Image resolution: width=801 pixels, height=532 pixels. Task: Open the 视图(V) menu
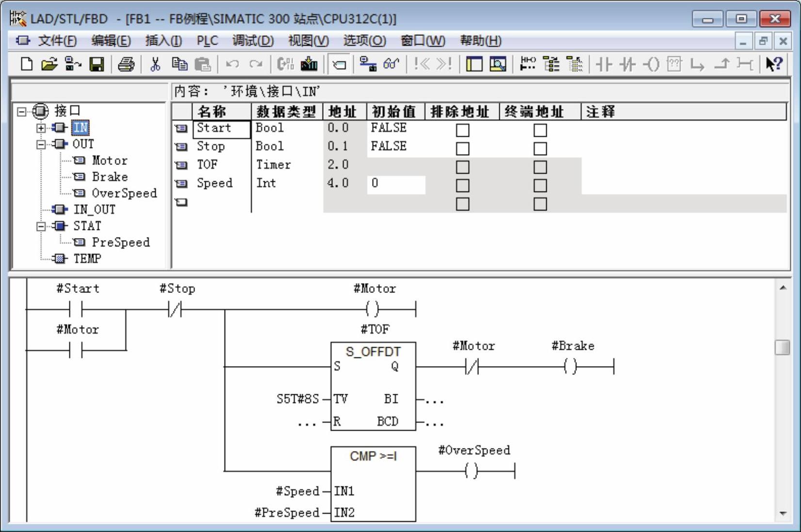309,41
